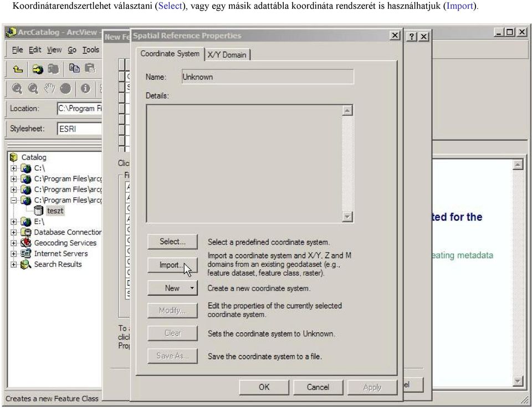532x408 pixels.
Task: Open the Go menu
Action: [x=72, y=50]
